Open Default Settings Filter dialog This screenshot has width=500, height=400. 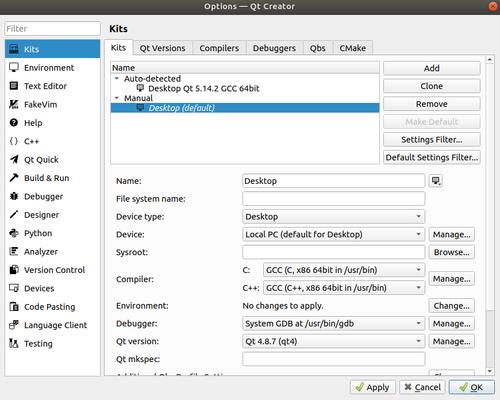pyautogui.click(x=432, y=157)
